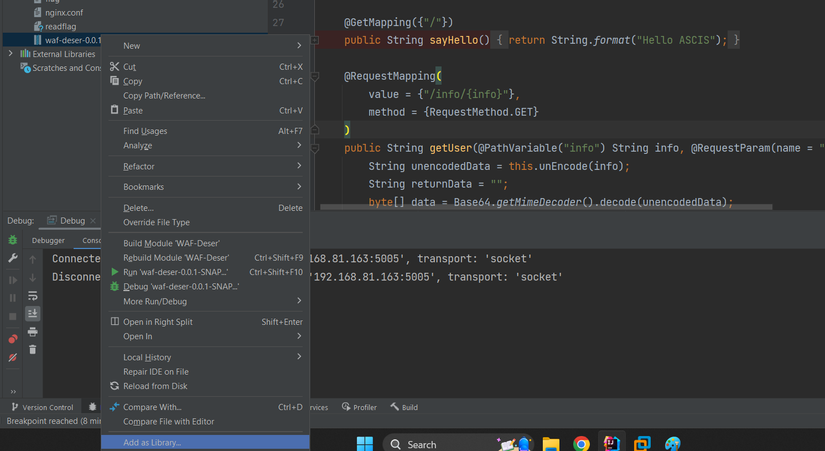Image resolution: width=825 pixels, height=451 pixels.
Task: Click View Breakpoints red circles icon
Action: [x=13, y=339]
